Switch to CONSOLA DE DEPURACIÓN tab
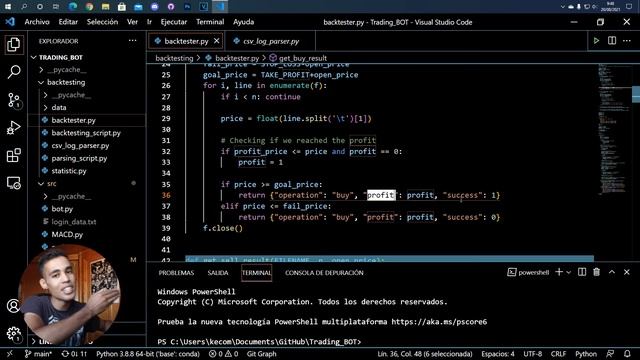This screenshot has width=640, height=360. (x=324, y=273)
